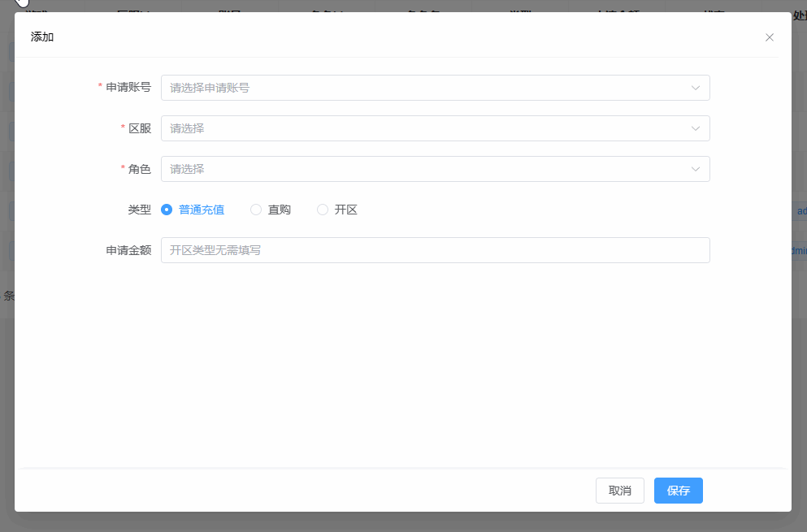
Task: Open the 申请账号 dropdown
Action: point(436,88)
